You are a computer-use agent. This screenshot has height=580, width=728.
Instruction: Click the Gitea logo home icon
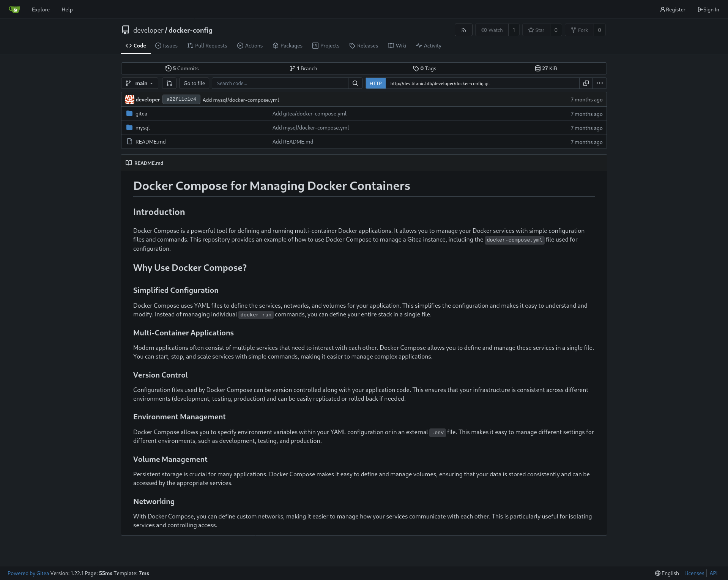[14, 9]
